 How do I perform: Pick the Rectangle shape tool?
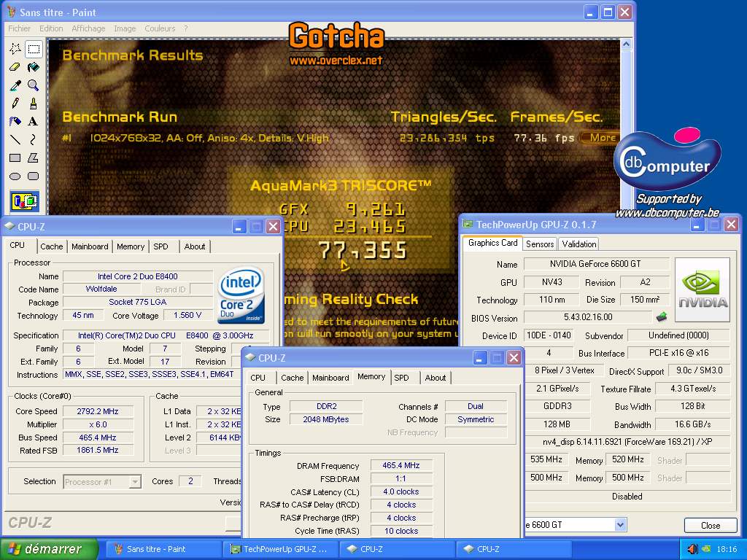(15, 157)
